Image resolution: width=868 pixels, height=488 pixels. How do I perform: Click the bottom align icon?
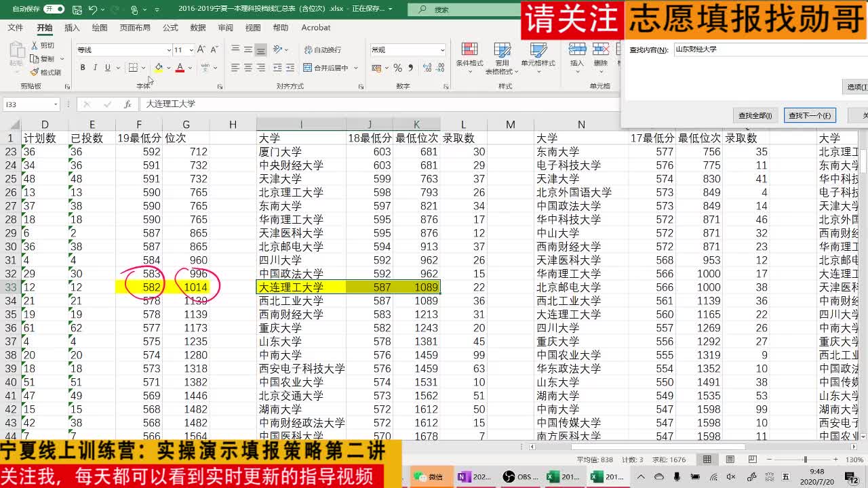[260, 49]
